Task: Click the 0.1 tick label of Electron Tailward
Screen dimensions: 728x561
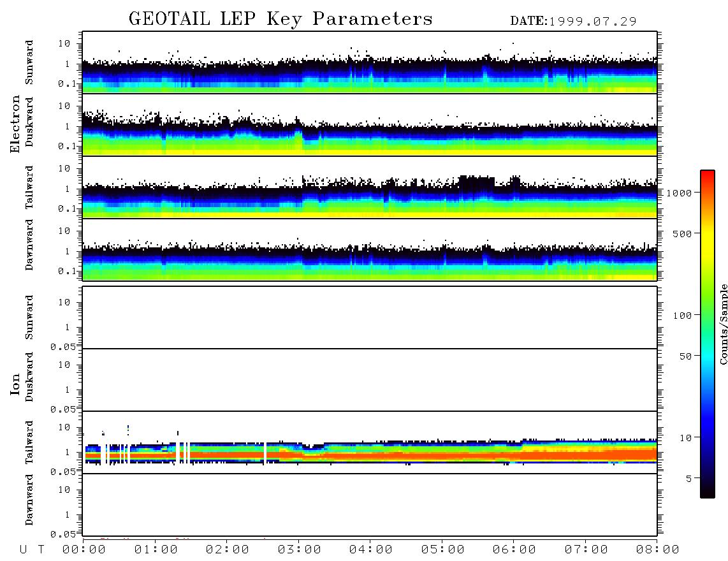Action: click(67, 209)
